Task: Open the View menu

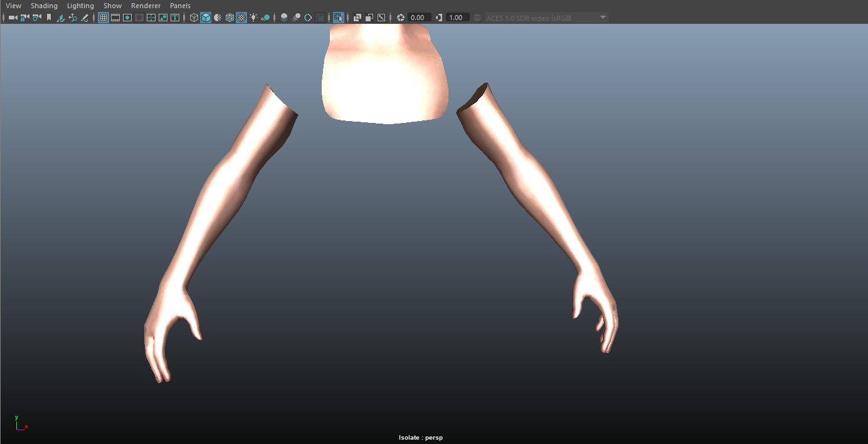Action: [x=13, y=6]
